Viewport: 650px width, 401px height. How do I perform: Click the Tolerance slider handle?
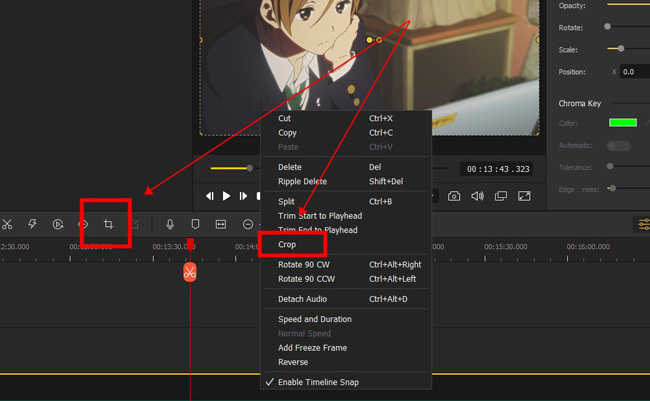(x=610, y=166)
